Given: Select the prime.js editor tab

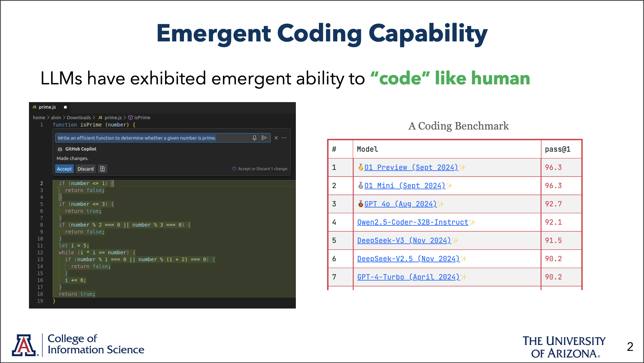Looking at the screenshot, I should click(47, 107).
